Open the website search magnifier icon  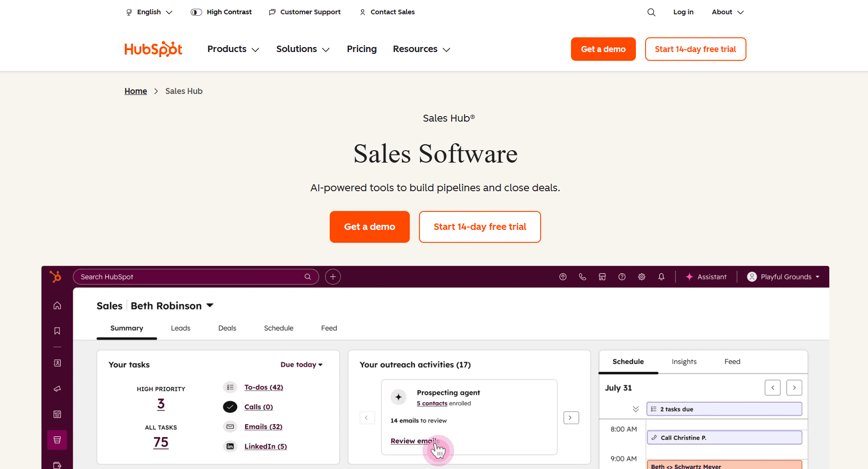(651, 12)
